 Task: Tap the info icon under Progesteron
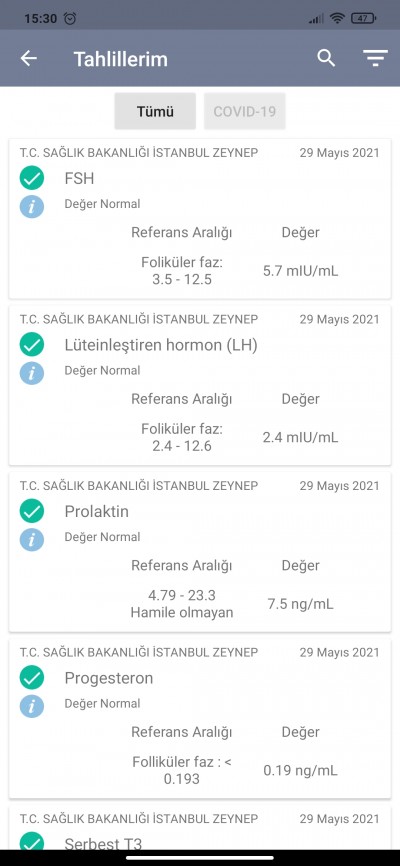(x=32, y=705)
